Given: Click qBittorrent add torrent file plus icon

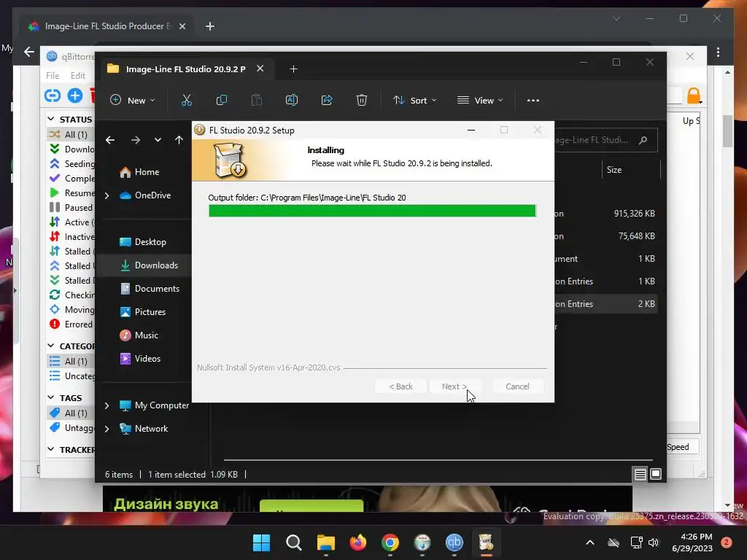Looking at the screenshot, I should (x=75, y=96).
